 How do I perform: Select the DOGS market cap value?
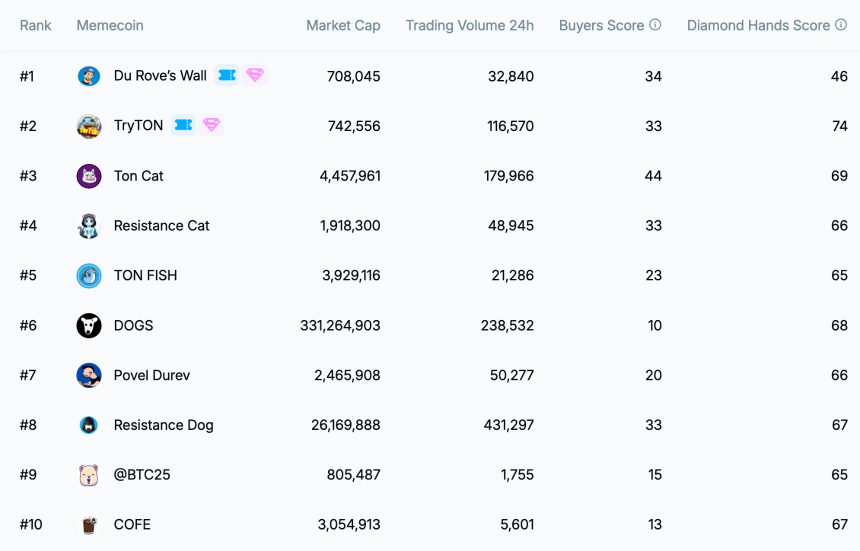340,326
